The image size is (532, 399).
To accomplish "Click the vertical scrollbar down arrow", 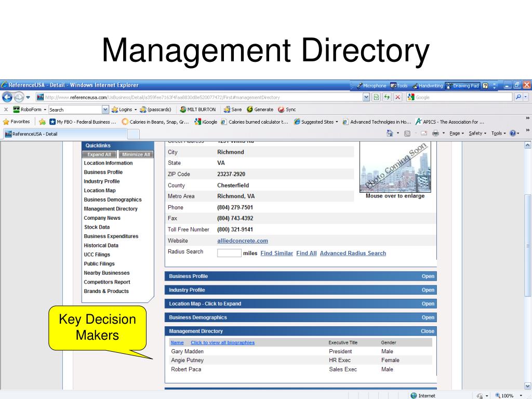I will (x=528, y=386).
